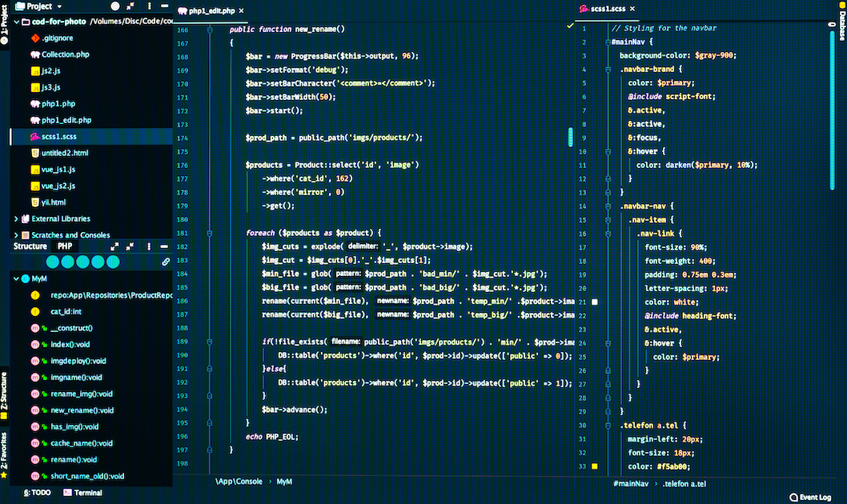Image resolution: width=847 pixels, height=504 pixels.
Task: Open the Event Log from the status bar
Action: coord(810,497)
